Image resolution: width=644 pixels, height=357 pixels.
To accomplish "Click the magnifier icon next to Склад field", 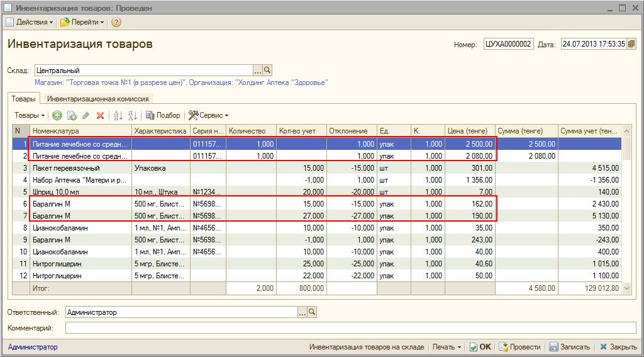I will (267, 71).
